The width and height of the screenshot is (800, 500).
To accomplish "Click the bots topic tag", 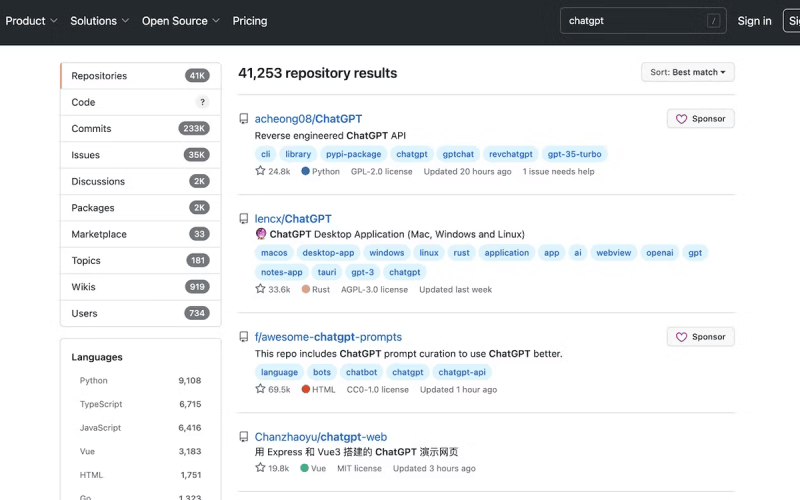I will [x=322, y=372].
